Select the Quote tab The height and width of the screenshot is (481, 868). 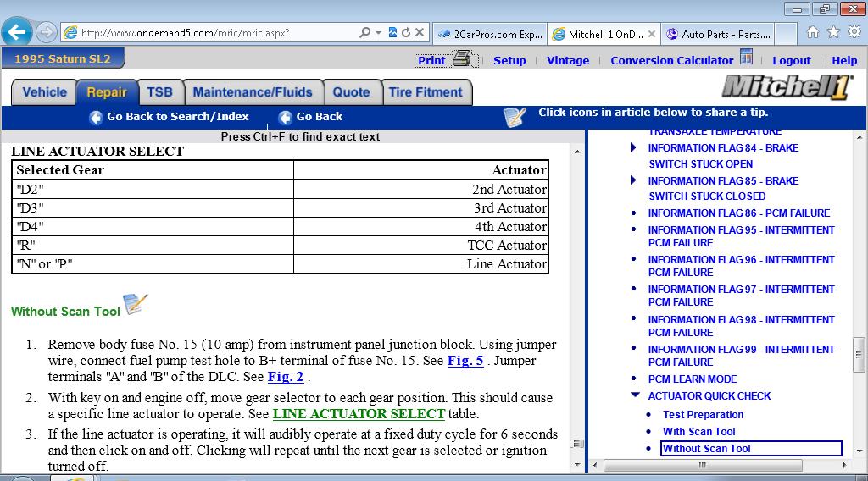point(352,92)
